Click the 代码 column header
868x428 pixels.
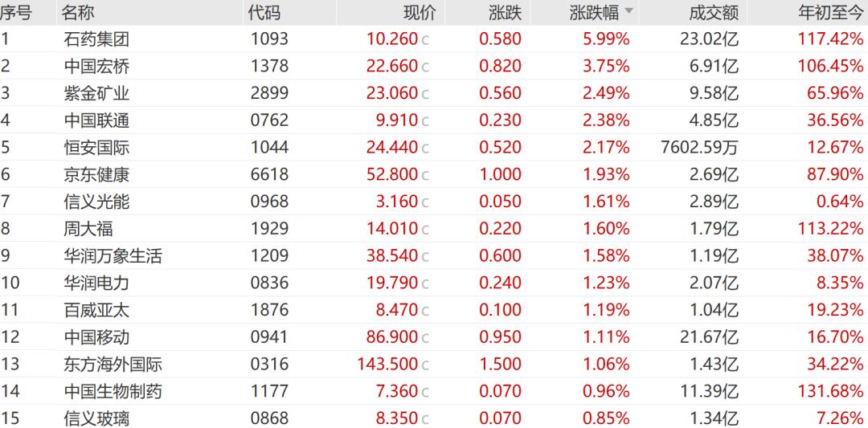[x=264, y=13]
